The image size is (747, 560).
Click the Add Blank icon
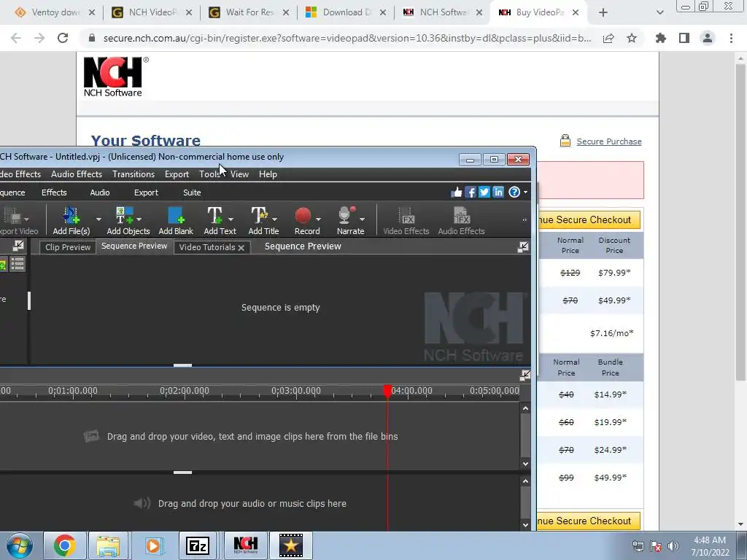coord(176,216)
